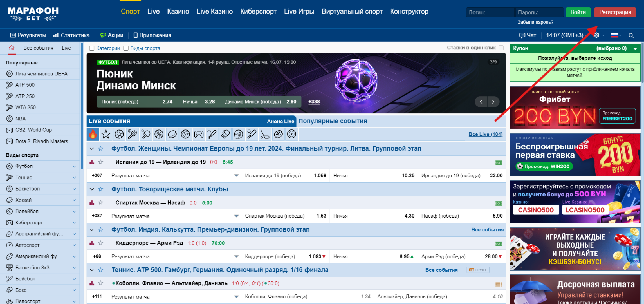Filter live events by basketball icon
Image resolution: width=644 pixels, height=304 pixels.
pyautogui.click(x=159, y=134)
